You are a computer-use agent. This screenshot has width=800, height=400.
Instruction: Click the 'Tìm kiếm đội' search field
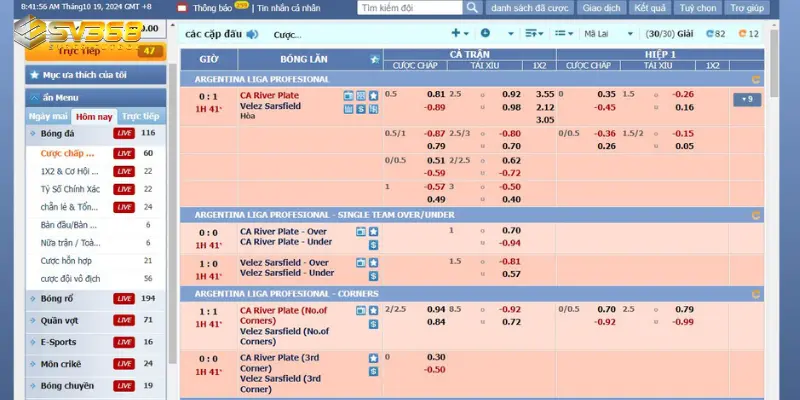point(410,8)
